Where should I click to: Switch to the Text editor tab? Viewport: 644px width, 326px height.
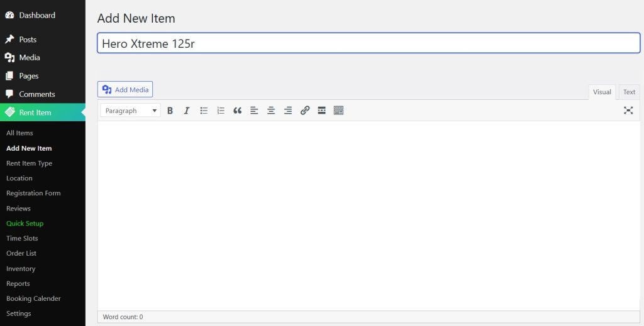point(629,92)
